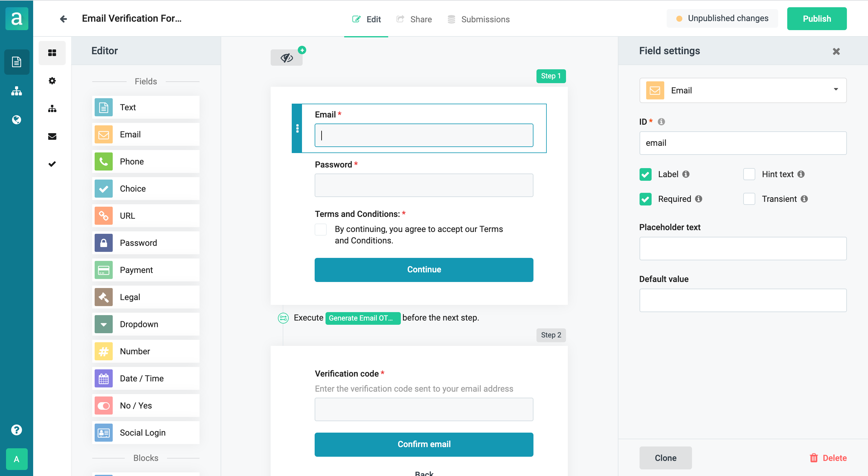868x476 pixels.
Task: Click the Continue button in Step 1
Action: tap(424, 270)
